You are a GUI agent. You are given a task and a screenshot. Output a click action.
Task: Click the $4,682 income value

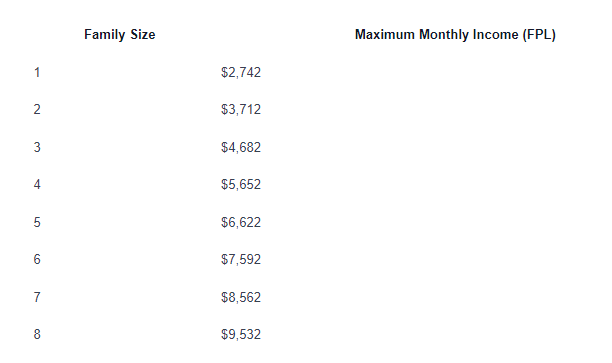(x=241, y=148)
